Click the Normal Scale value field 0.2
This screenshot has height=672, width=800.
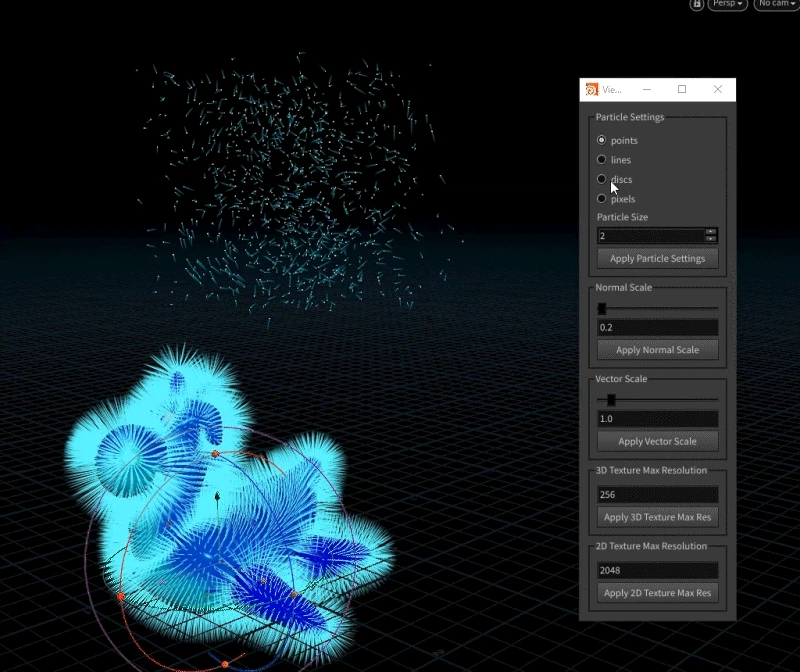pyautogui.click(x=657, y=327)
